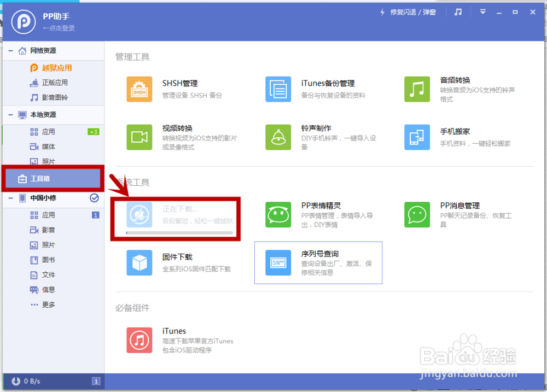Launch the 音频转换 music note icon
547x392 pixels.
click(x=417, y=89)
